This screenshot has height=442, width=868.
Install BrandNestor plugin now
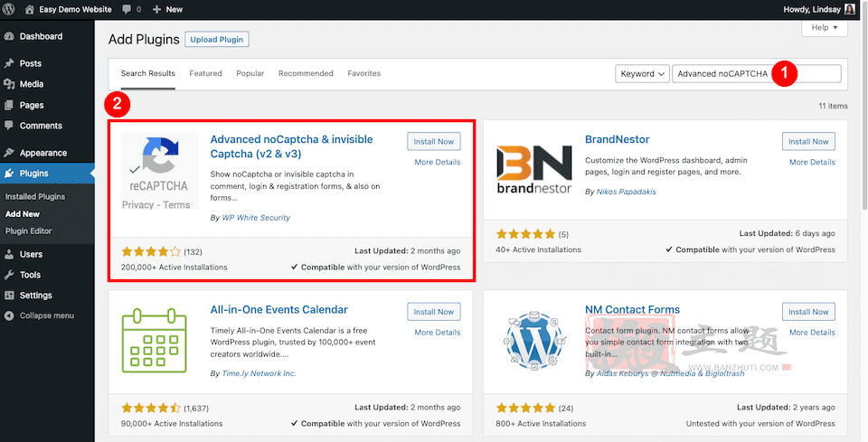(808, 142)
